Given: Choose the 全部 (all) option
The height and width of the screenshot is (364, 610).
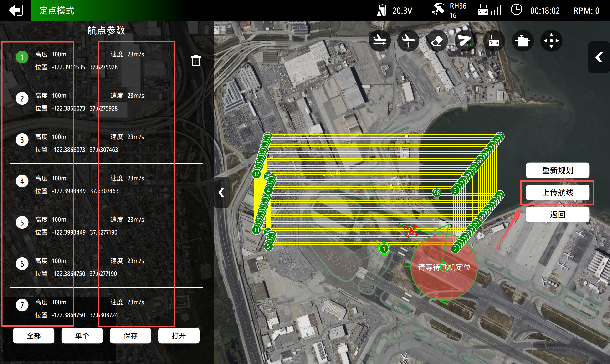Looking at the screenshot, I should click(34, 336).
